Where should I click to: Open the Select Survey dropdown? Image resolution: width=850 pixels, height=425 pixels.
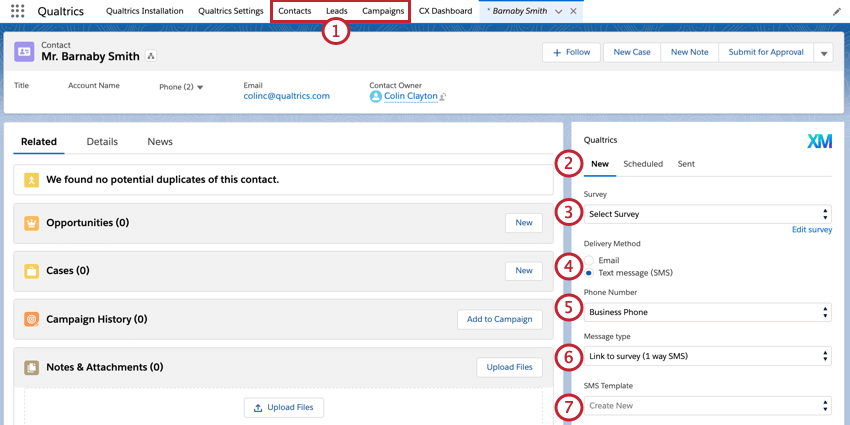[x=707, y=214]
